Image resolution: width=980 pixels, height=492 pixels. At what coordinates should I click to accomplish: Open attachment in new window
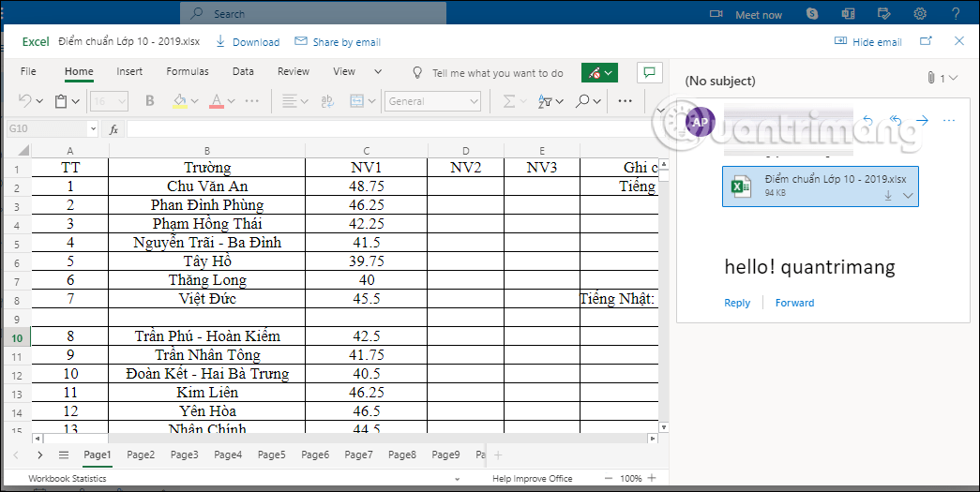pyautogui.click(x=927, y=41)
